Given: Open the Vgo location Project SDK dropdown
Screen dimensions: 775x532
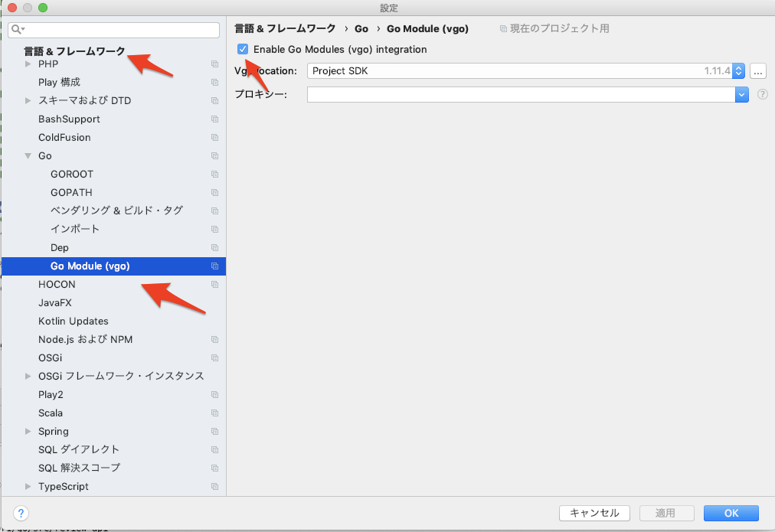Looking at the screenshot, I should coord(738,70).
